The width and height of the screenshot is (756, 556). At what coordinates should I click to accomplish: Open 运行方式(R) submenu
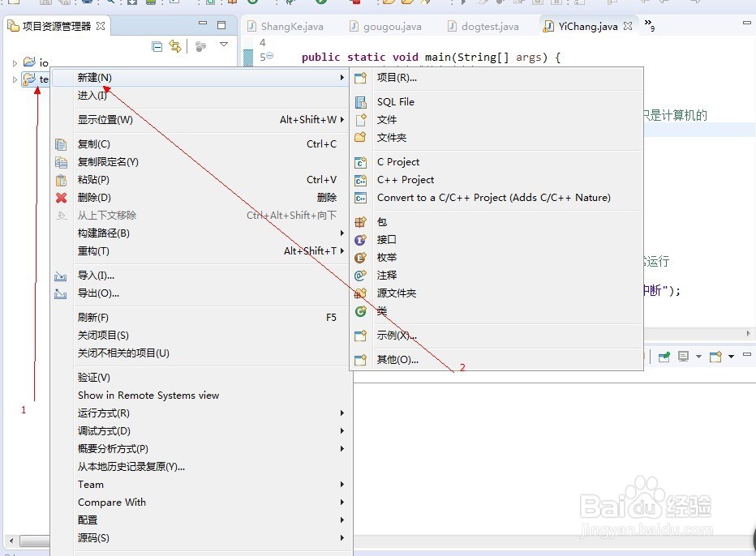point(200,413)
